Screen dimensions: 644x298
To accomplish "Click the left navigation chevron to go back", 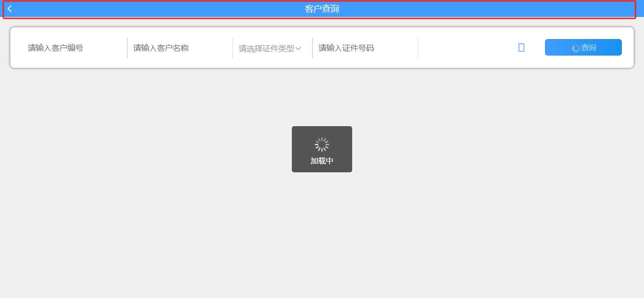I will tap(9, 8).
